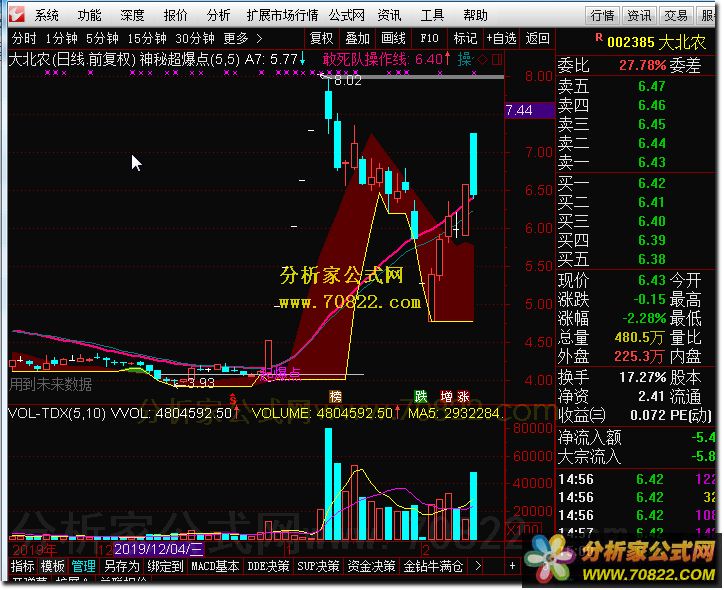Open the 公式网 menu
Viewport: 724px width, 590px height.
(345, 15)
